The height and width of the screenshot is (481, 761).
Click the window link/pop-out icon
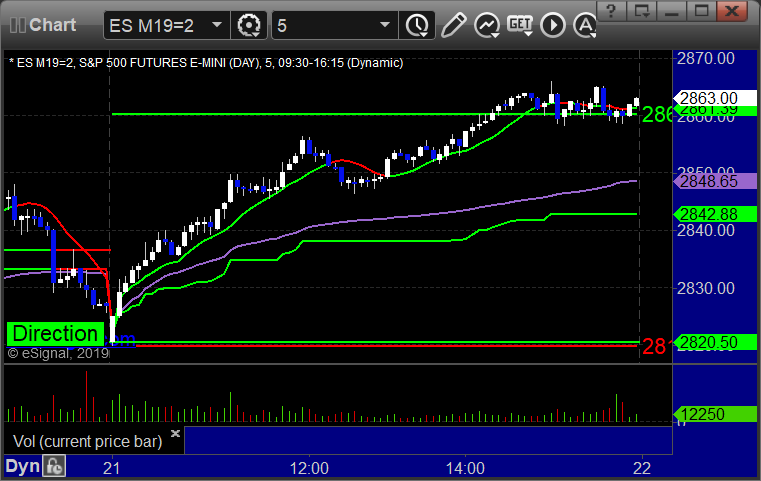pyautogui.click(x=641, y=11)
